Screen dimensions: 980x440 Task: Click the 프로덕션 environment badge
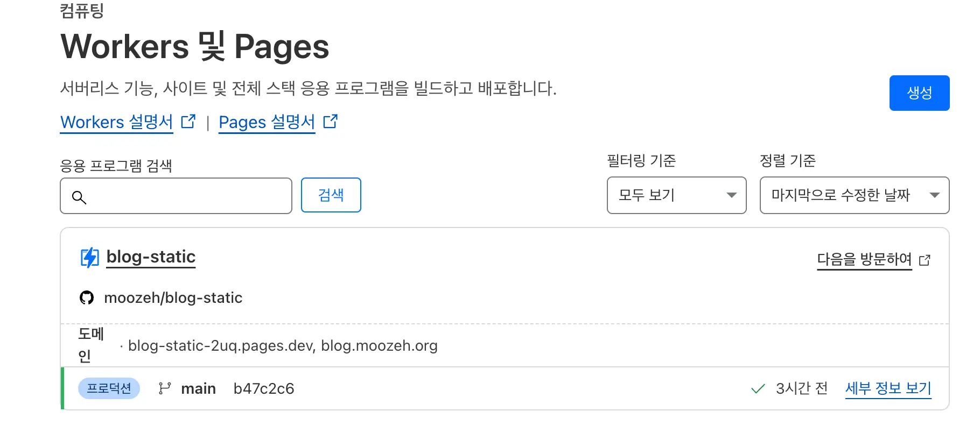click(109, 388)
